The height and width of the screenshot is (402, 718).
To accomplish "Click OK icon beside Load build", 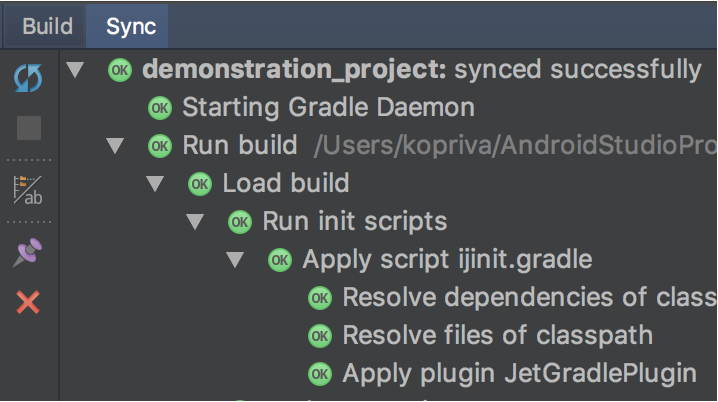I will [x=200, y=184].
